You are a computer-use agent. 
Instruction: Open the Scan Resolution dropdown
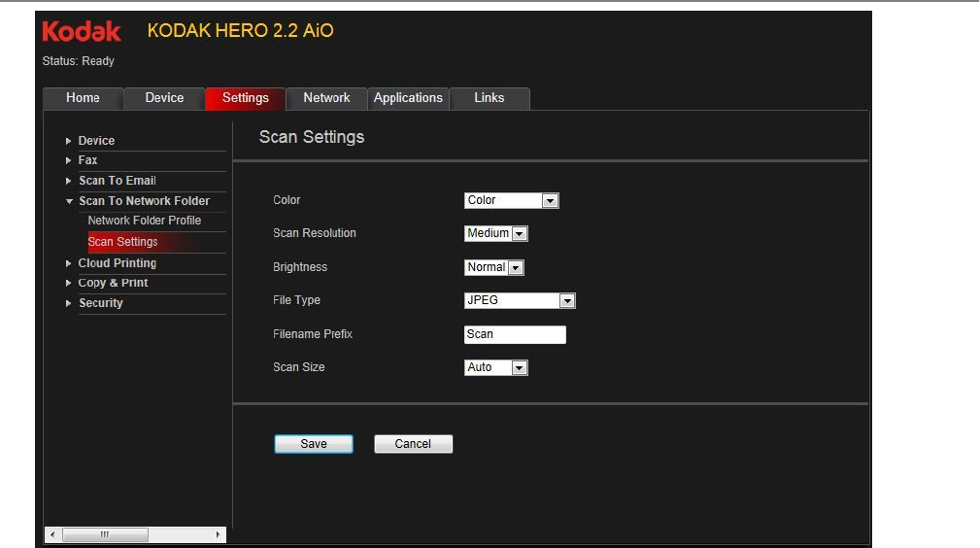point(496,233)
